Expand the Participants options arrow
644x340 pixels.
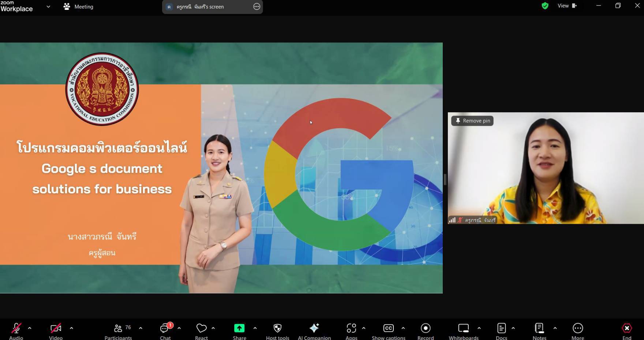click(x=141, y=328)
